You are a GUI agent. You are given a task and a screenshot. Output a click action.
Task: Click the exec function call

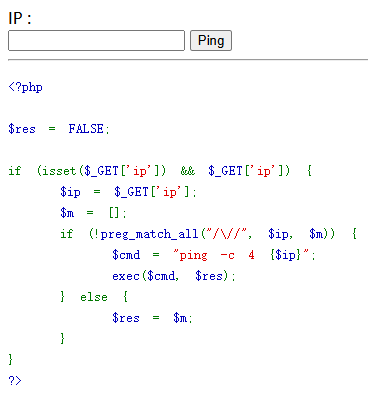pos(173,276)
